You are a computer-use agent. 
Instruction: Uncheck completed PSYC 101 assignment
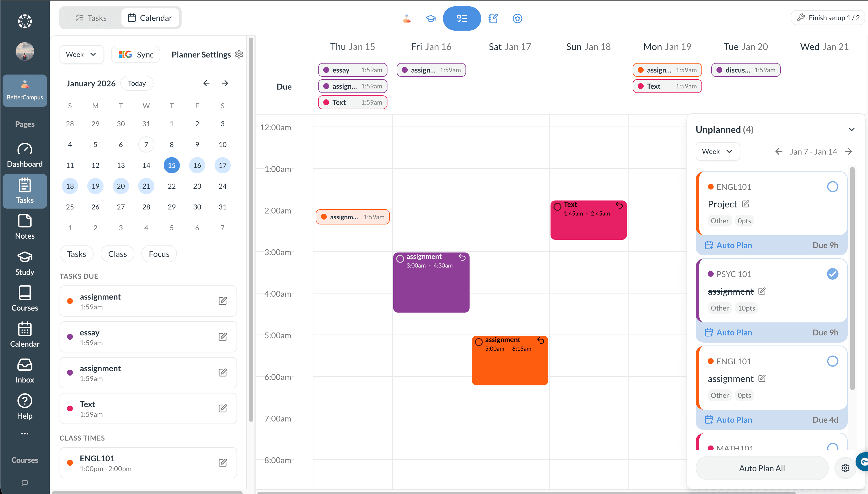click(832, 274)
